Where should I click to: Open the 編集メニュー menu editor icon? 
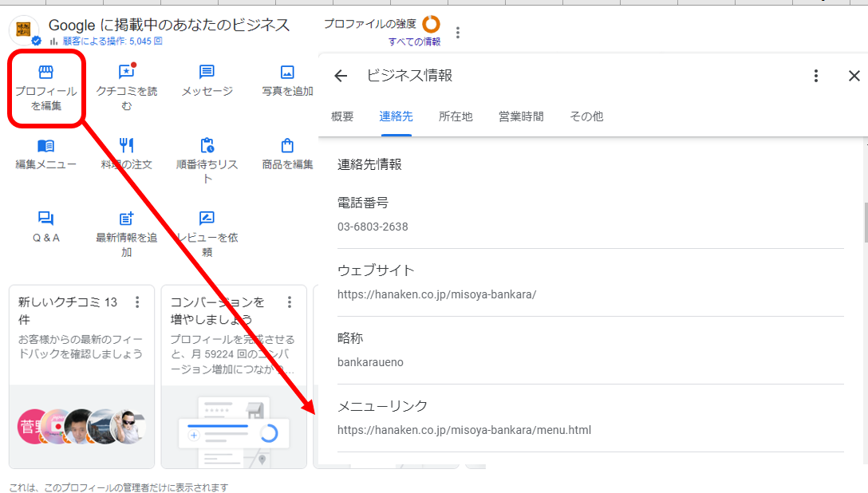46,145
